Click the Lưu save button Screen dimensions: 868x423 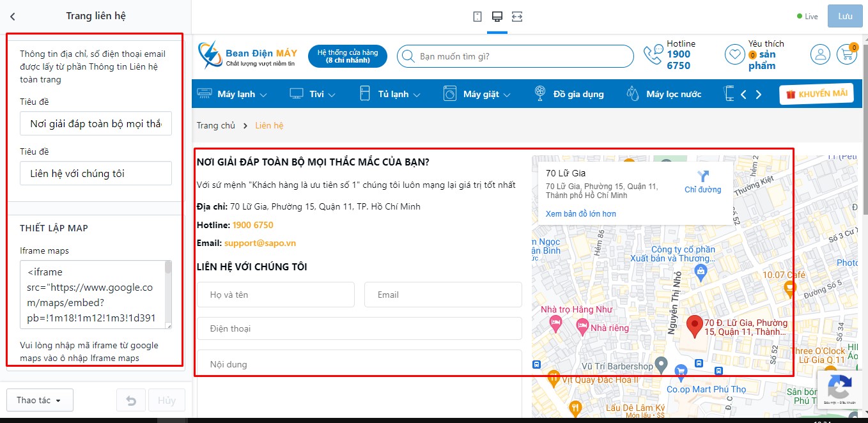point(845,17)
